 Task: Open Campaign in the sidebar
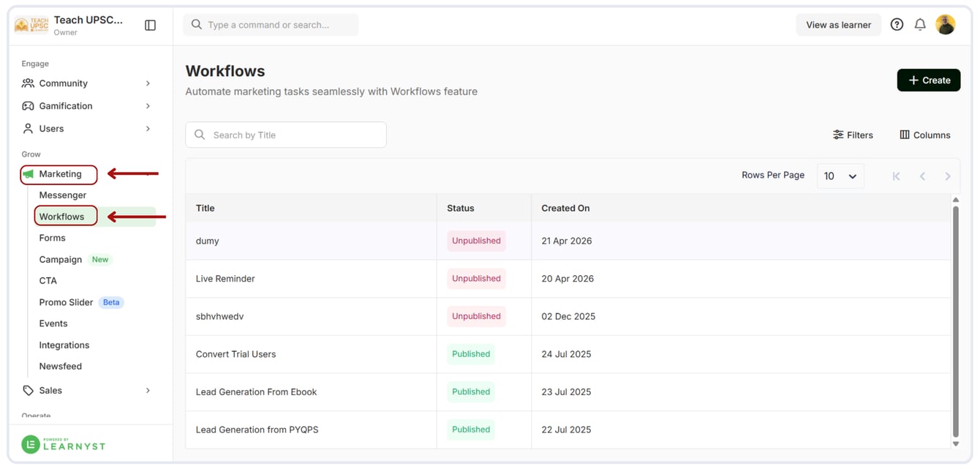[x=60, y=260]
